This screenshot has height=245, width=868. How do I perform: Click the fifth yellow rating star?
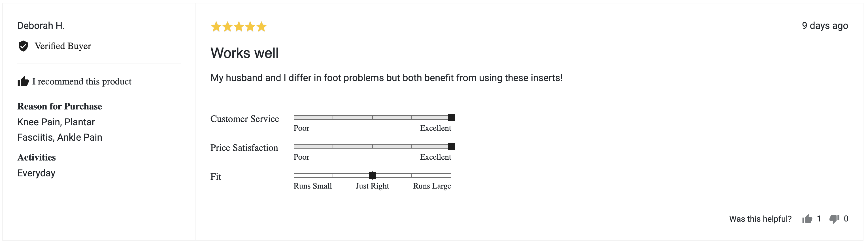261,26
